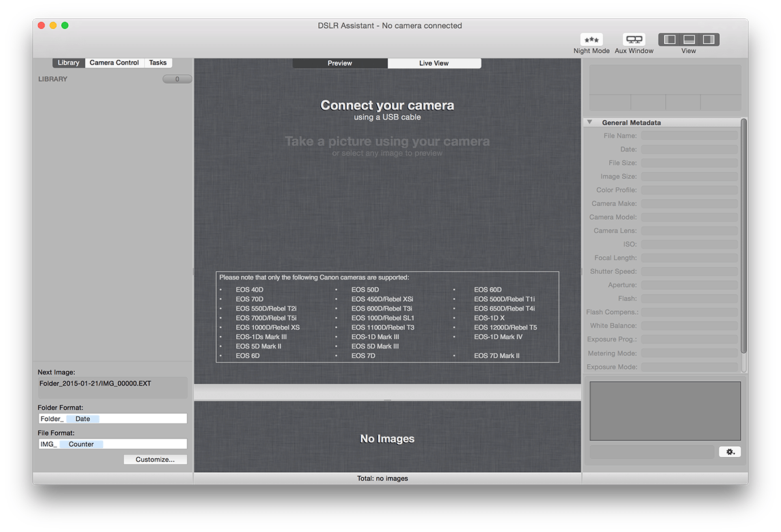Collapse the General Metadata section

tap(590, 122)
